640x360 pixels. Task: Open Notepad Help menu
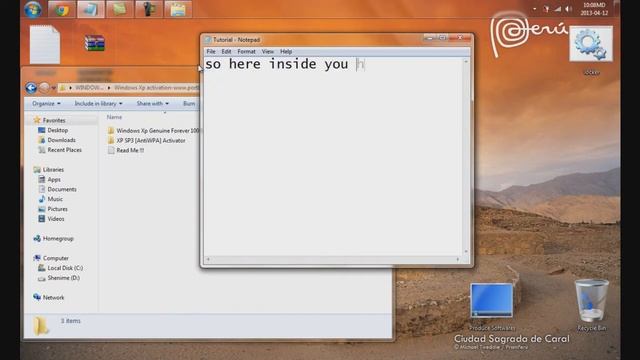286,51
